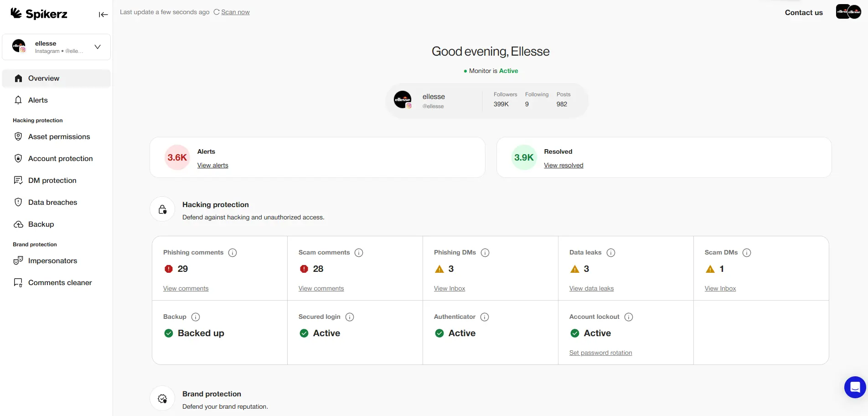Image resolution: width=868 pixels, height=416 pixels.
Task: Click View alerts link
Action: pos(213,165)
